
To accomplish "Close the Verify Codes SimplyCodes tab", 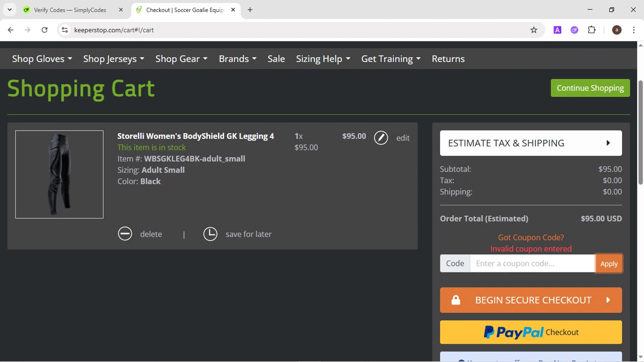I will (x=121, y=10).
